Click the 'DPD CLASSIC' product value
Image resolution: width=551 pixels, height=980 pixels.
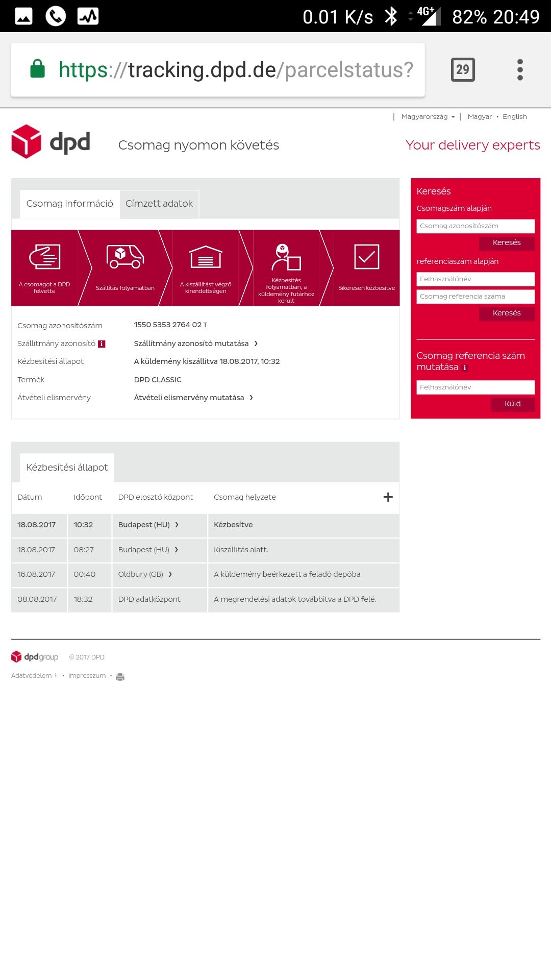click(158, 380)
